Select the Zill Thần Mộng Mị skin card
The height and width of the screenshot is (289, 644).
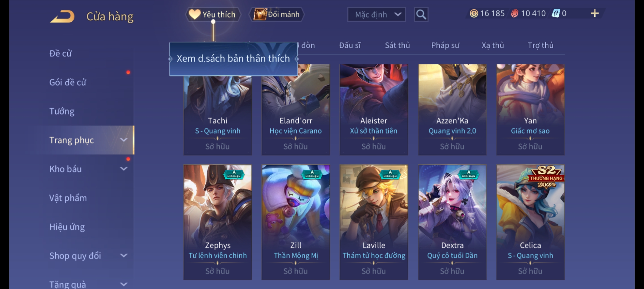[296, 222]
